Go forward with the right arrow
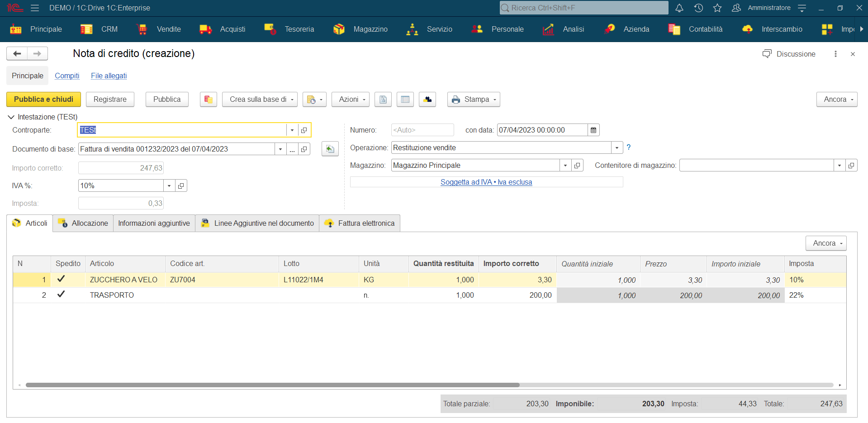 click(38, 53)
